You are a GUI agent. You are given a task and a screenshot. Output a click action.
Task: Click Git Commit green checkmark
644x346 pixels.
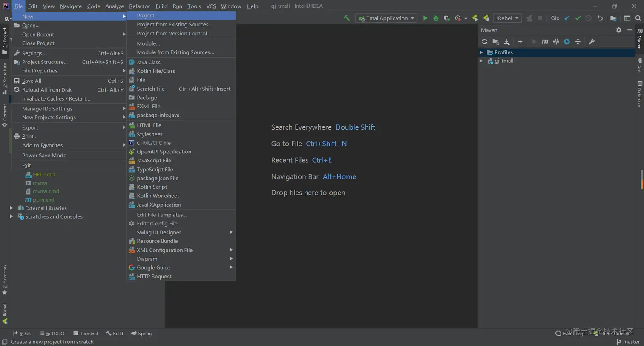(578, 18)
